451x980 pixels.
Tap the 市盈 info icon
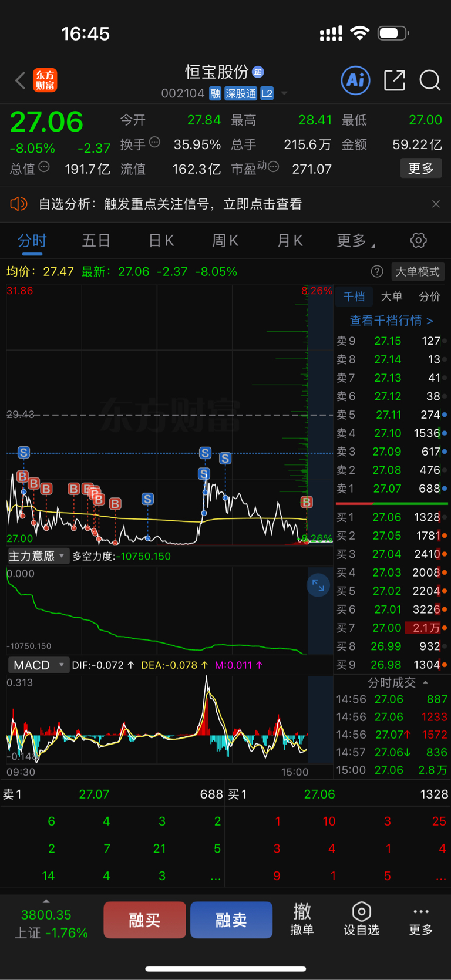tap(273, 167)
